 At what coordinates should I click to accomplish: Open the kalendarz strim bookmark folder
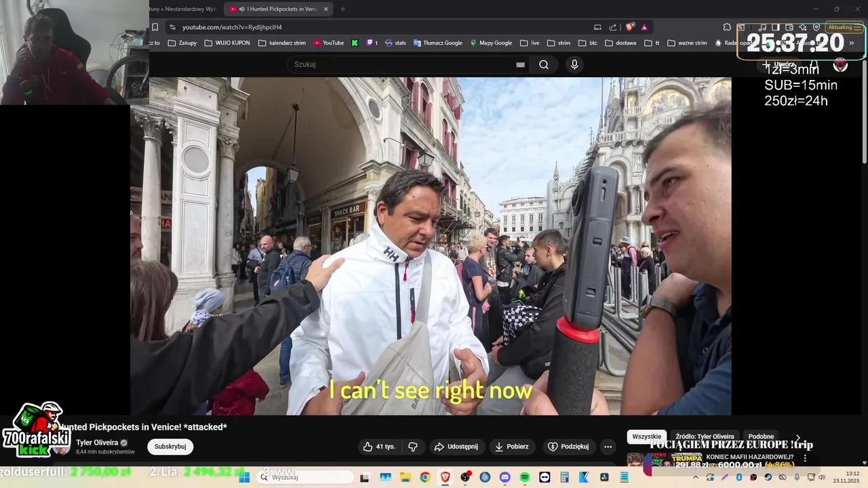pos(282,43)
